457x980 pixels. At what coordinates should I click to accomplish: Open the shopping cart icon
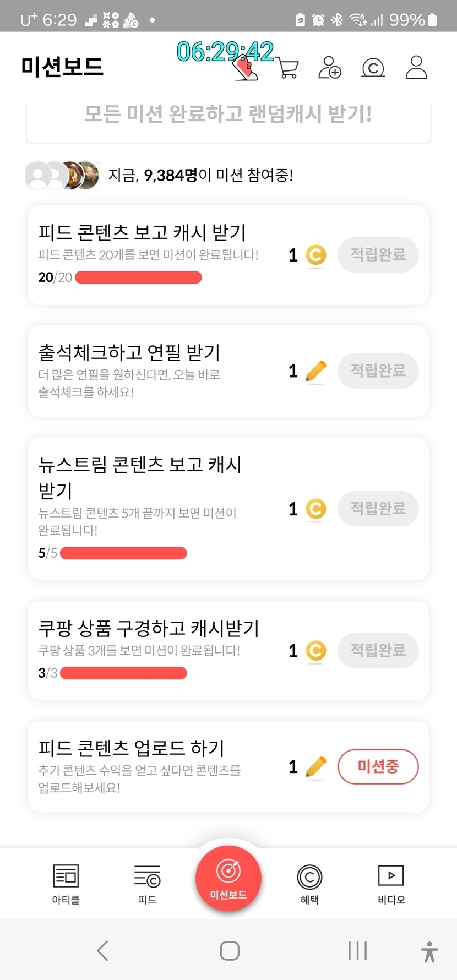(x=288, y=68)
